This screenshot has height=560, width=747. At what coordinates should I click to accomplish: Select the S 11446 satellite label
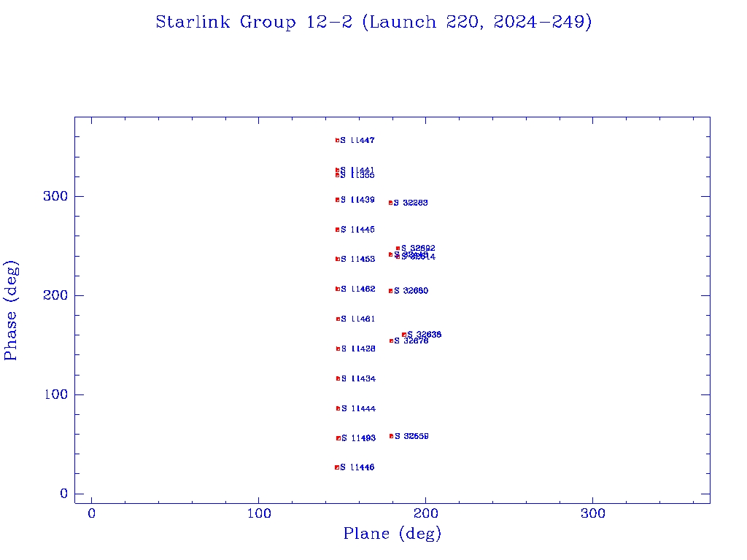357,467
